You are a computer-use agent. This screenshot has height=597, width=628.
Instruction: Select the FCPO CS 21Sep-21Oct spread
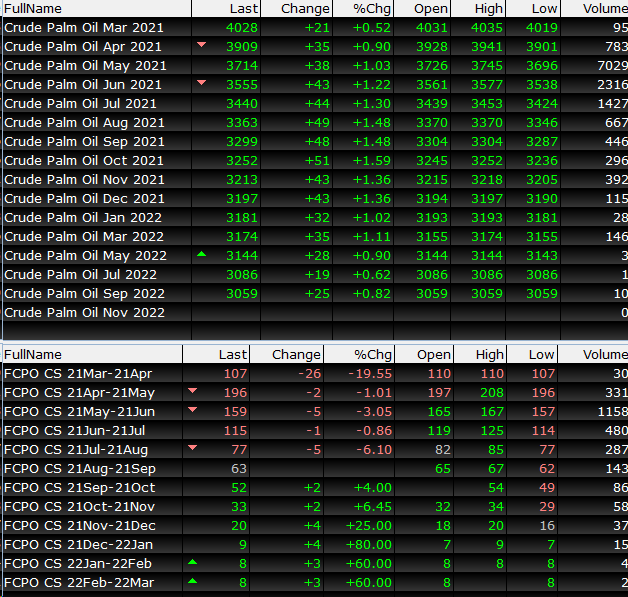79,488
